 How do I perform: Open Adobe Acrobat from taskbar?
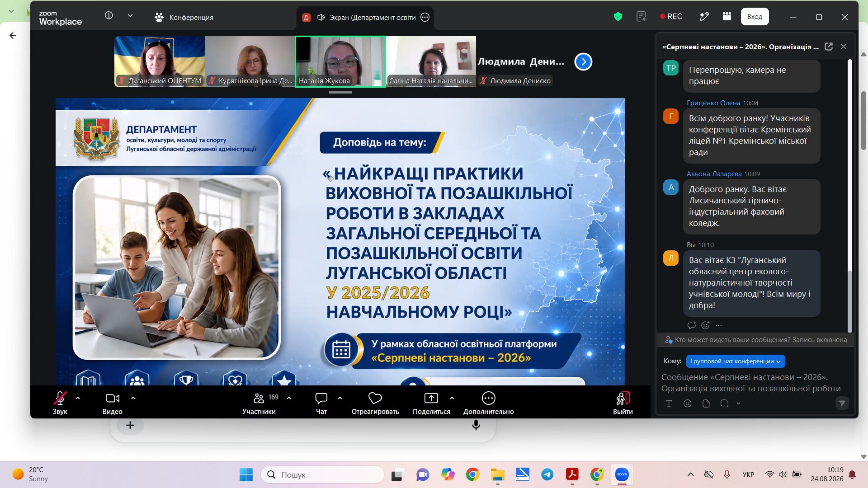(x=572, y=474)
